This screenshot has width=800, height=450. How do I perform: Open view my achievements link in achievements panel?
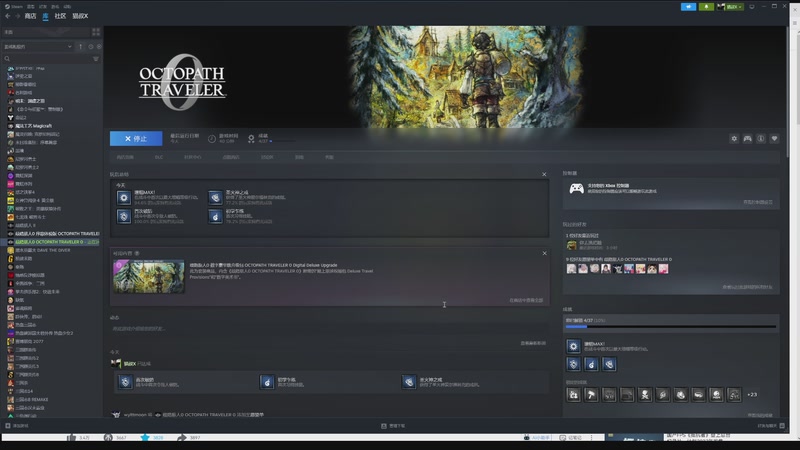point(760,415)
